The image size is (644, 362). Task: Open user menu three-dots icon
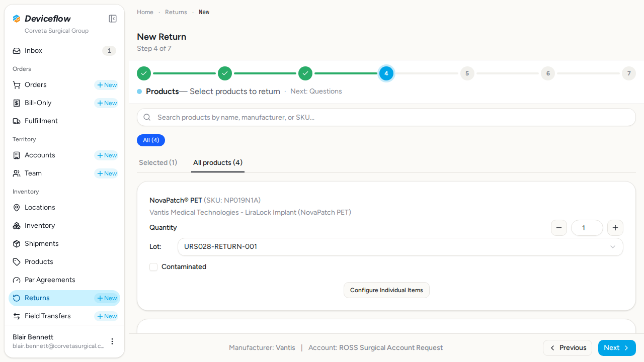pos(112,341)
